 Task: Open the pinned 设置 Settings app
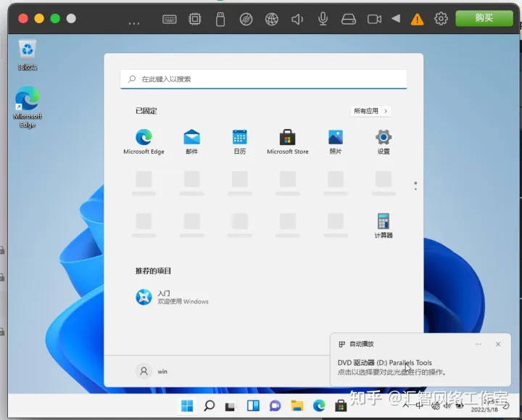tap(384, 141)
